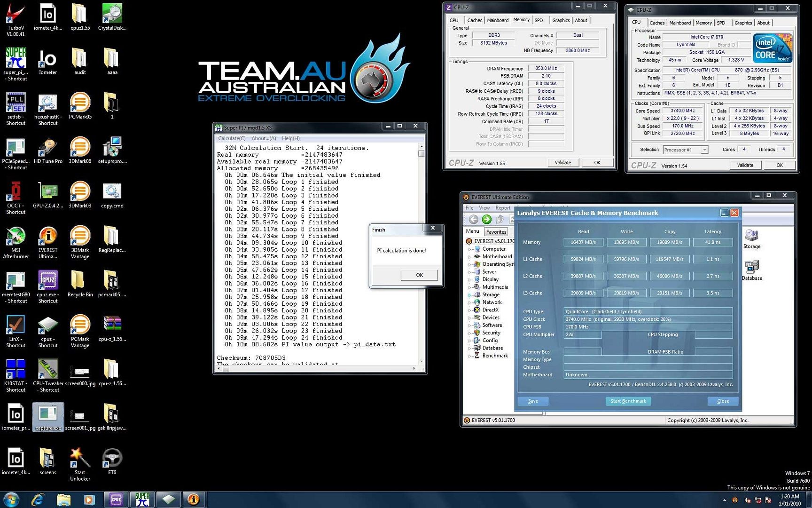
Task: Select the EVEREST Ultimate desktop icon
Action: [48, 242]
